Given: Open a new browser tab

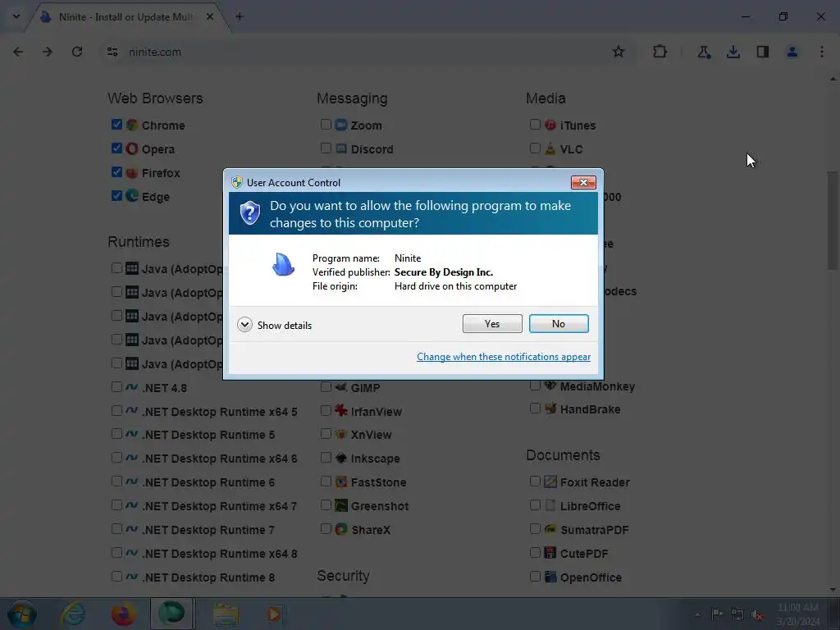Looking at the screenshot, I should click(240, 16).
